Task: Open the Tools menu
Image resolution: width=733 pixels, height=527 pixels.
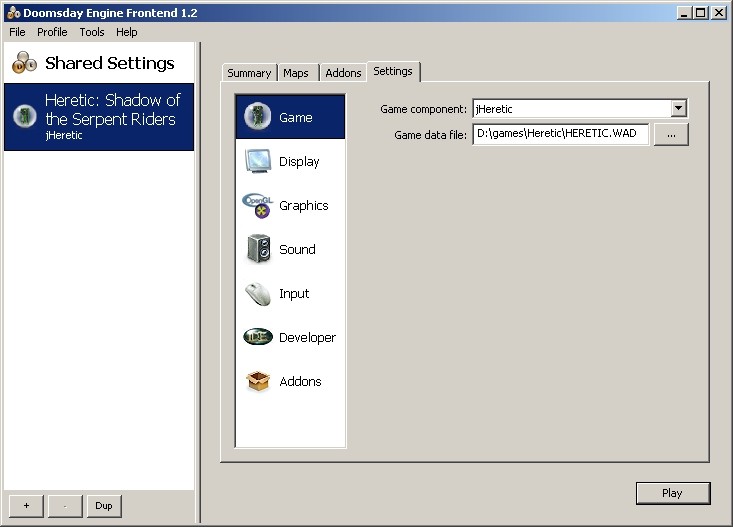Action: point(92,32)
